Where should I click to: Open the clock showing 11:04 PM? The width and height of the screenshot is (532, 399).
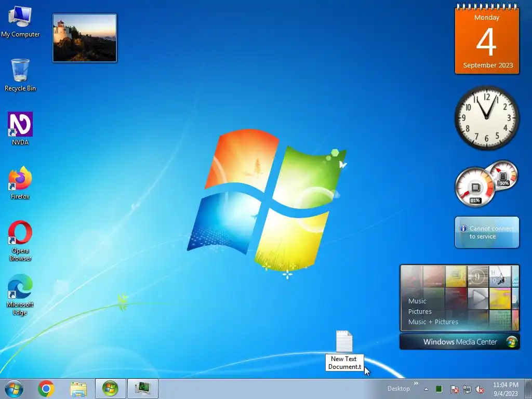pyautogui.click(x=506, y=389)
